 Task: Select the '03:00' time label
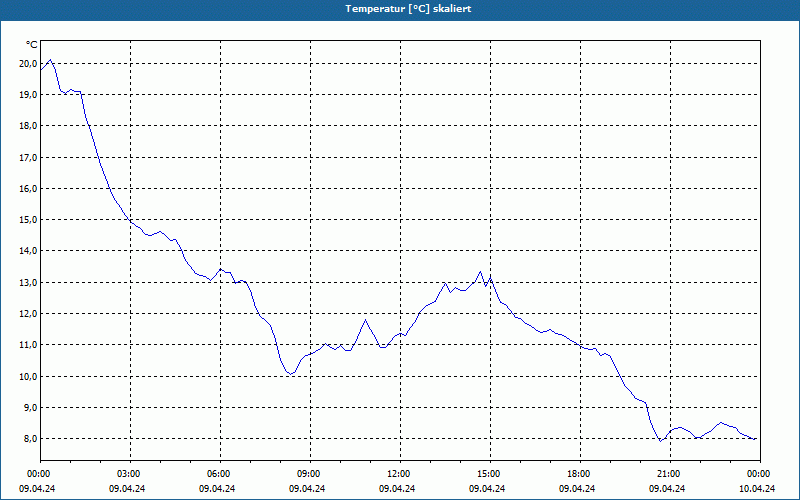click(x=130, y=474)
